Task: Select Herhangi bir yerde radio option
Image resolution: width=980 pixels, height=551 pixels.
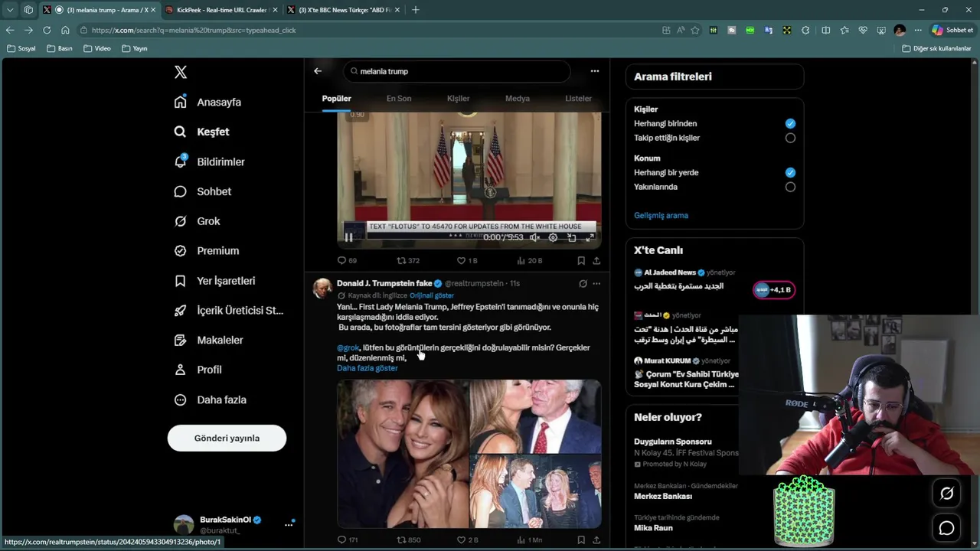Action: pyautogui.click(x=790, y=172)
